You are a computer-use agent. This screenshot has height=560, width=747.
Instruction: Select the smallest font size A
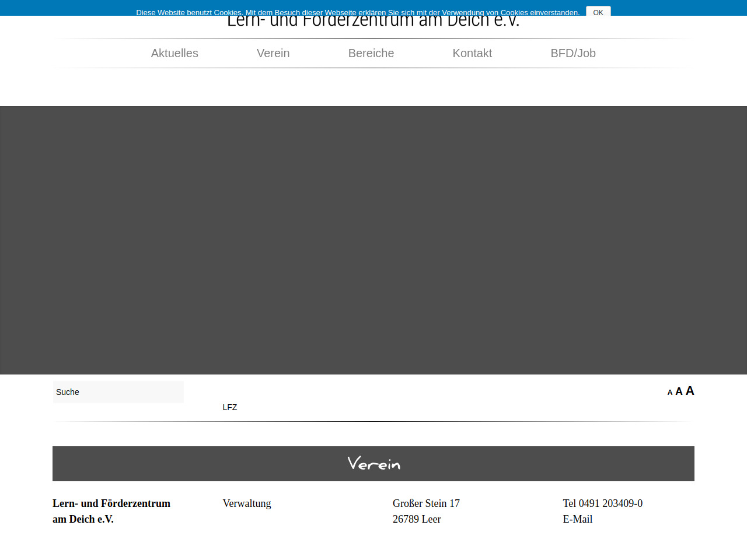click(x=670, y=393)
